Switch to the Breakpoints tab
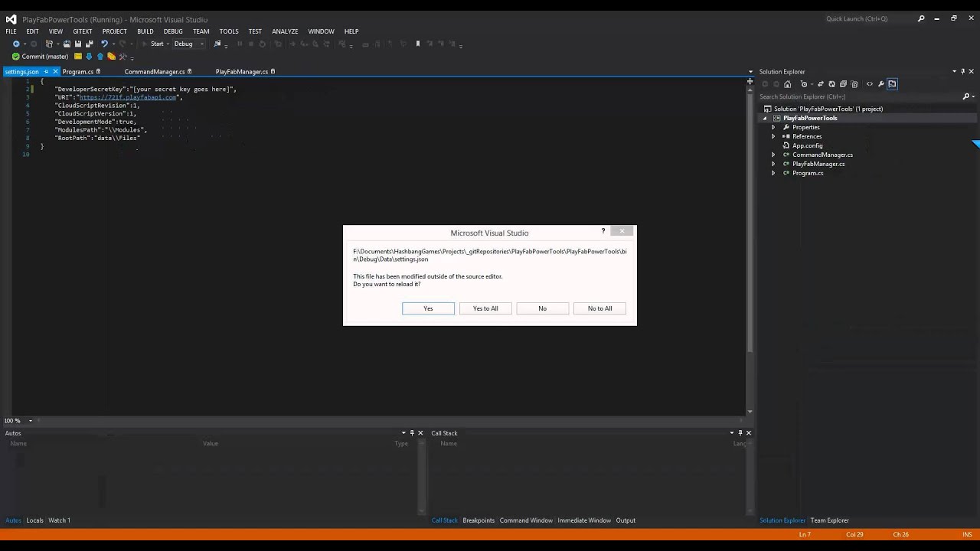 (479, 520)
